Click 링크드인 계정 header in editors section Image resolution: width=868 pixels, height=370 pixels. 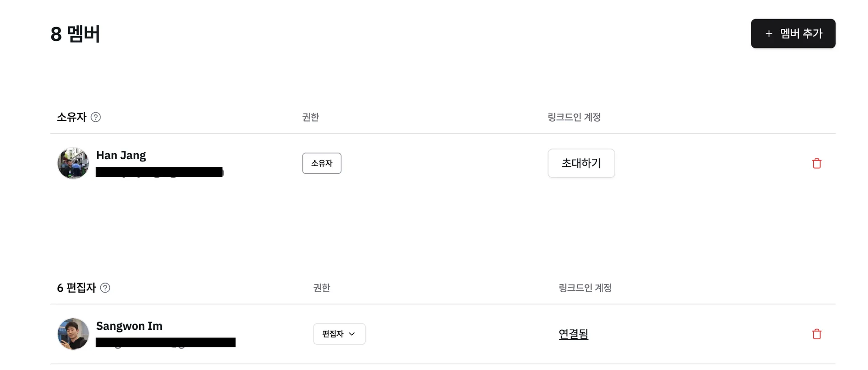click(585, 288)
